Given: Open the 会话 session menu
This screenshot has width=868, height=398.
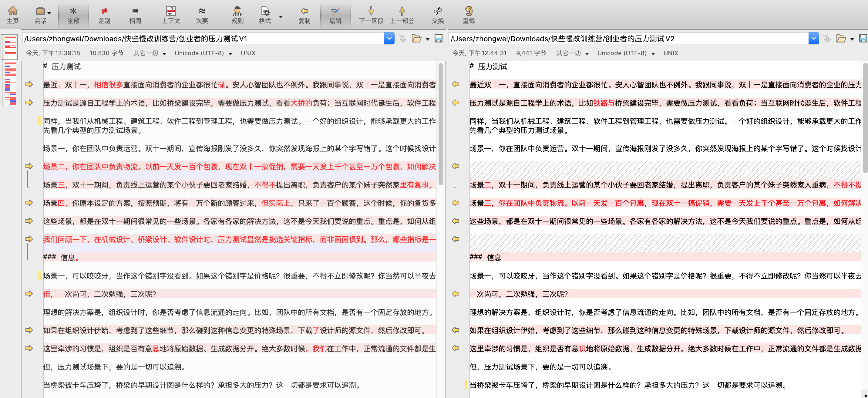Looking at the screenshot, I should tap(41, 15).
